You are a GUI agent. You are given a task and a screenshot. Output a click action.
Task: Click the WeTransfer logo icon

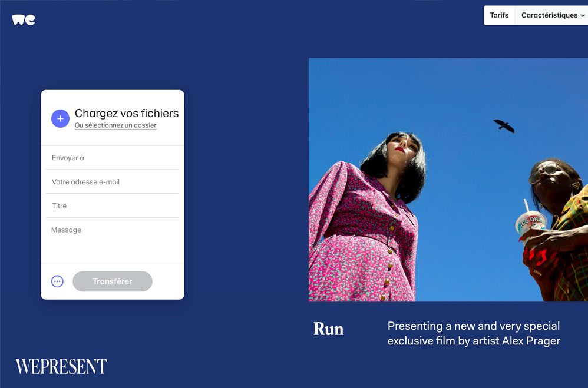tap(23, 19)
